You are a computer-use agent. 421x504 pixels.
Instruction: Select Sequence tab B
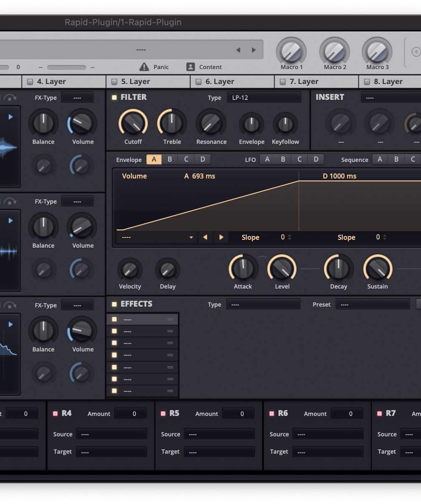[396, 159]
